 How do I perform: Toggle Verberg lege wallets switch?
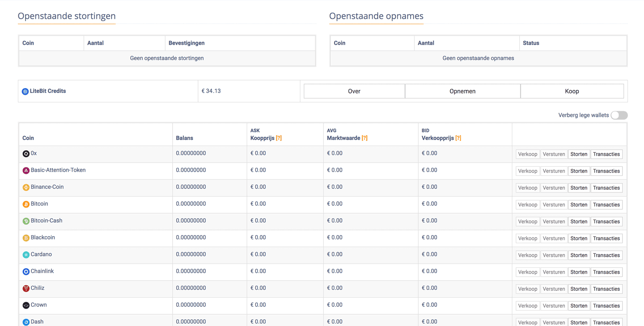[x=619, y=115]
